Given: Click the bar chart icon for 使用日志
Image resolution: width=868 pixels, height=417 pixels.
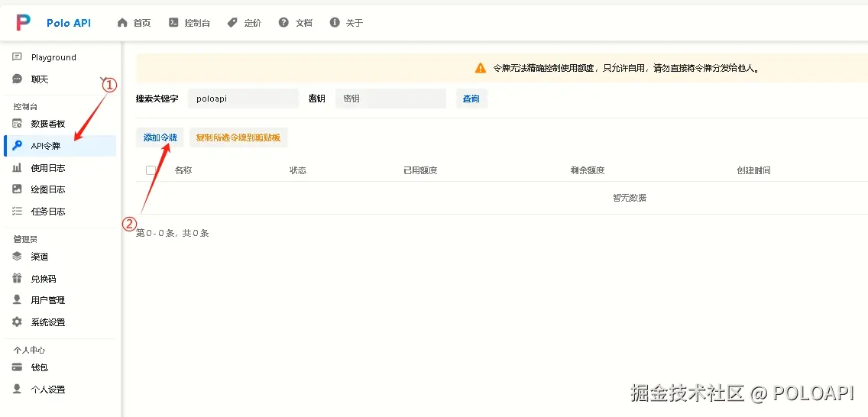Looking at the screenshot, I should click(x=17, y=167).
